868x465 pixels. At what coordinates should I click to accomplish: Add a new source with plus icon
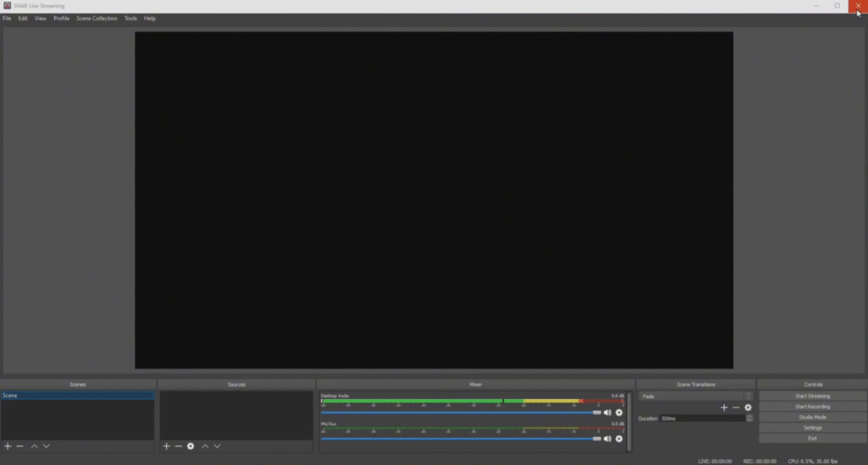[166, 446]
